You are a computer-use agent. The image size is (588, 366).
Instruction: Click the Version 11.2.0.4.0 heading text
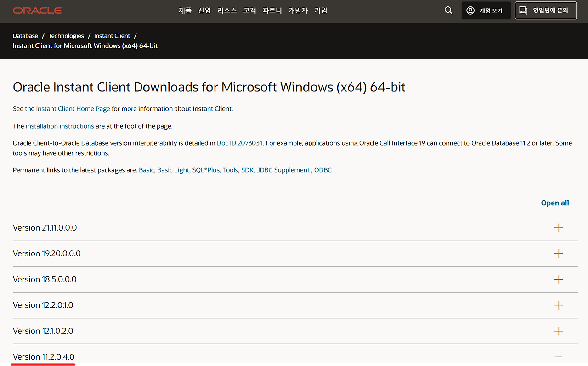click(44, 357)
